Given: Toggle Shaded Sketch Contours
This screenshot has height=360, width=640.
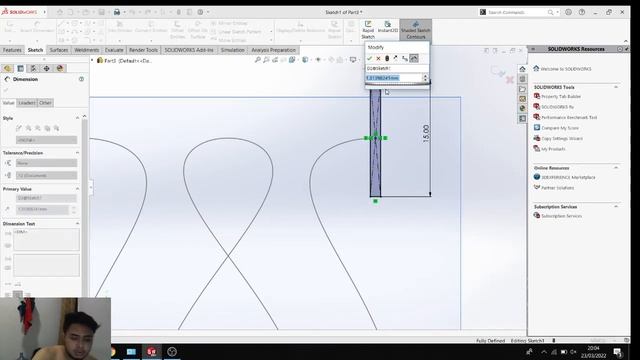Looking at the screenshot, I should [416, 30].
